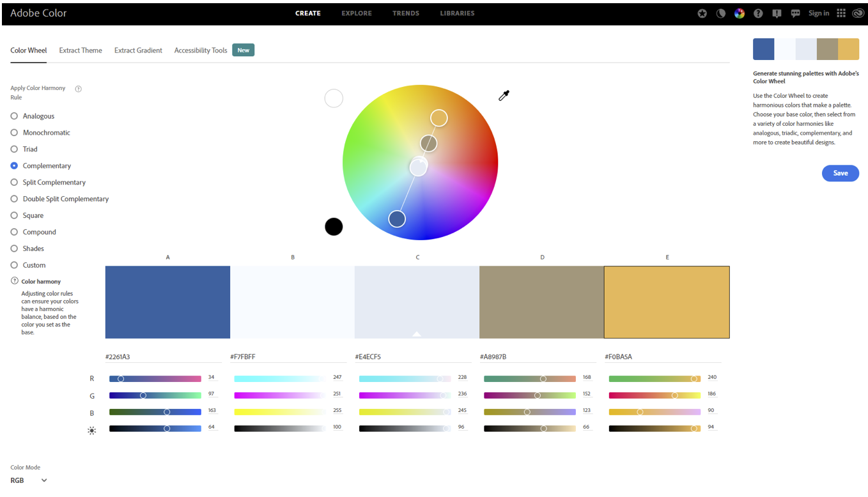Click the R slider for color E
Image resolution: width=868 pixels, height=497 pixels.
tap(655, 379)
